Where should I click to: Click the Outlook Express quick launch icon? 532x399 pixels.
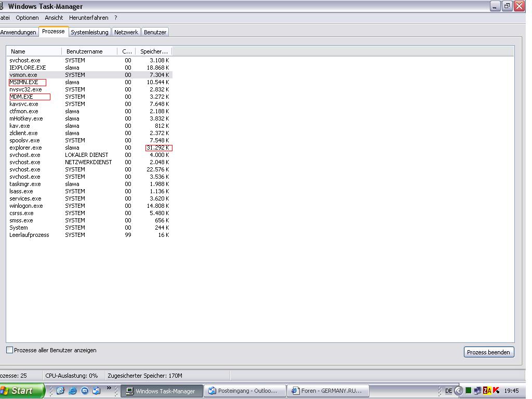96,391
